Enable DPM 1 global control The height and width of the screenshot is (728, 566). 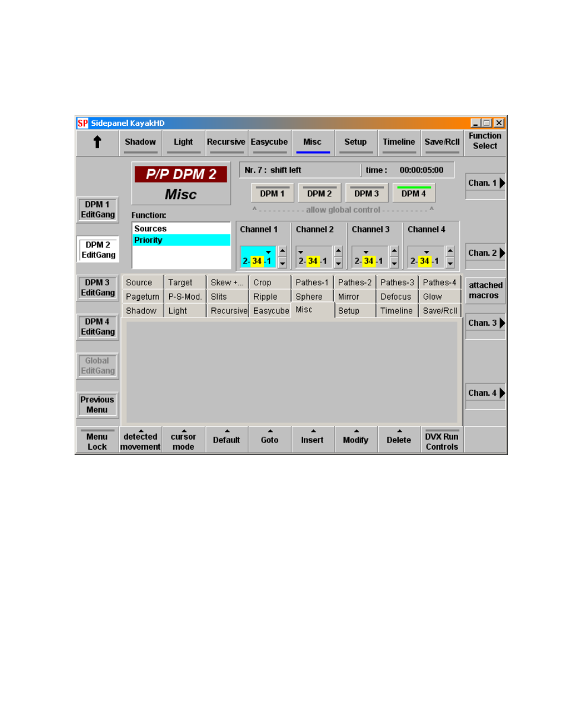pyautogui.click(x=272, y=193)
